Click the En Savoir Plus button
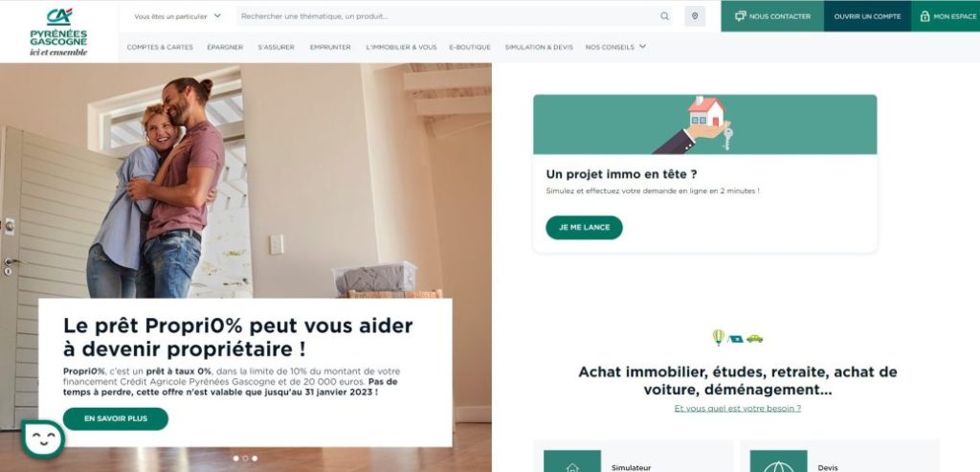This screenshot has width=980, height=472. click(116, 418)
